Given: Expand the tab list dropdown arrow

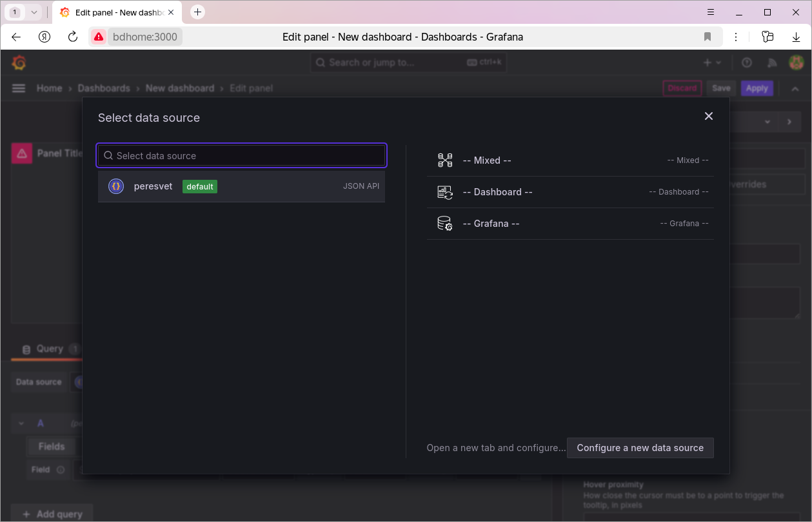Looking at the screenshot, I should (34, 12).
